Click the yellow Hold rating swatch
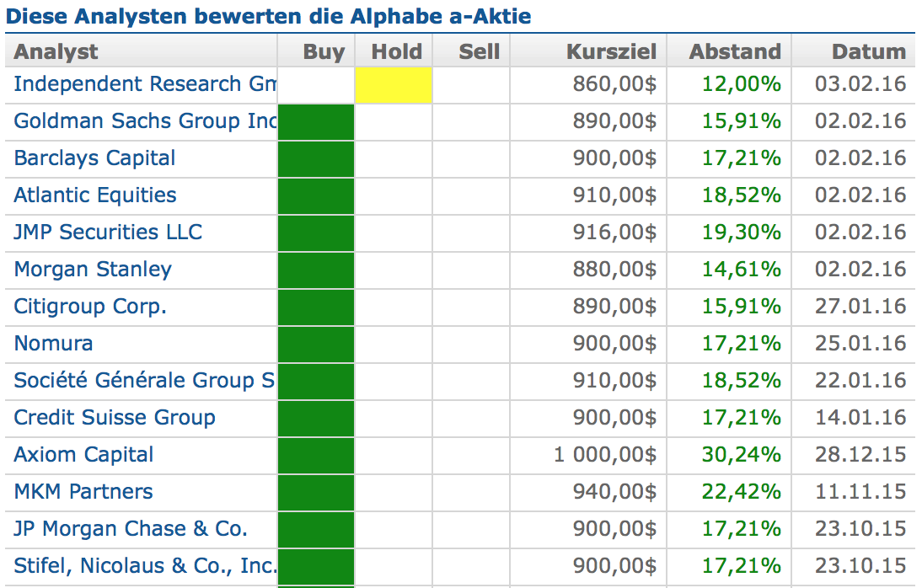922x588 pixels. (x=394, y=85)
